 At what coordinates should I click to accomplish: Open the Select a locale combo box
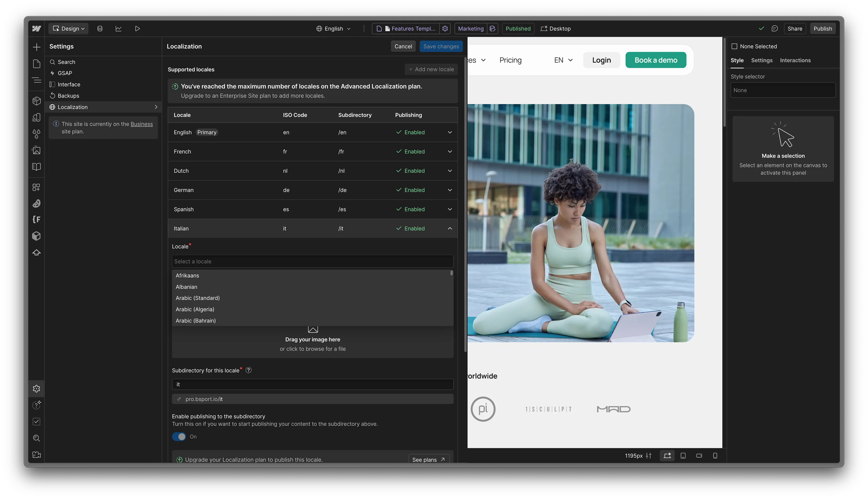pos(312,261)
